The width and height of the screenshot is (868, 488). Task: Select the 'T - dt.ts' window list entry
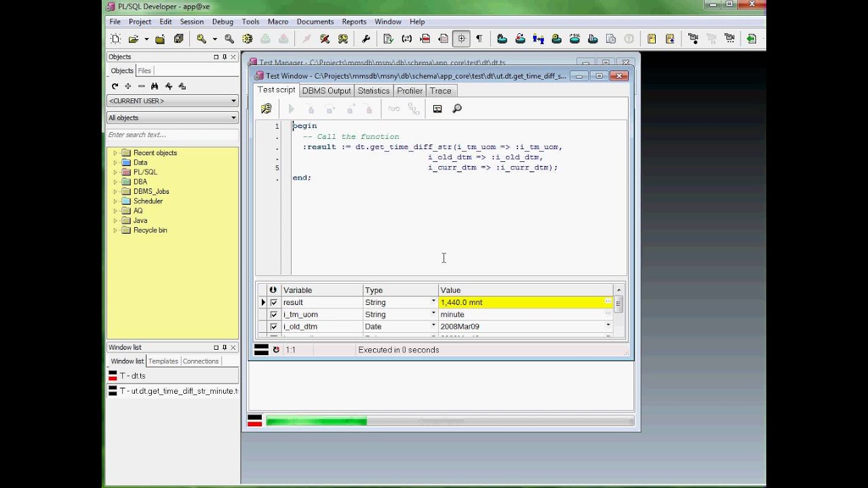[173, 375]
